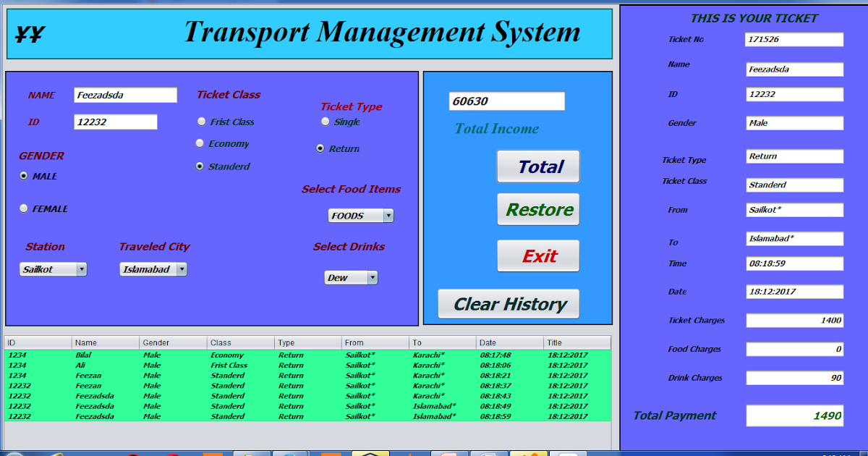The image size is (868, 456).
Task: Open the Dew drinks dropdown
Action: tap(351, 277)
